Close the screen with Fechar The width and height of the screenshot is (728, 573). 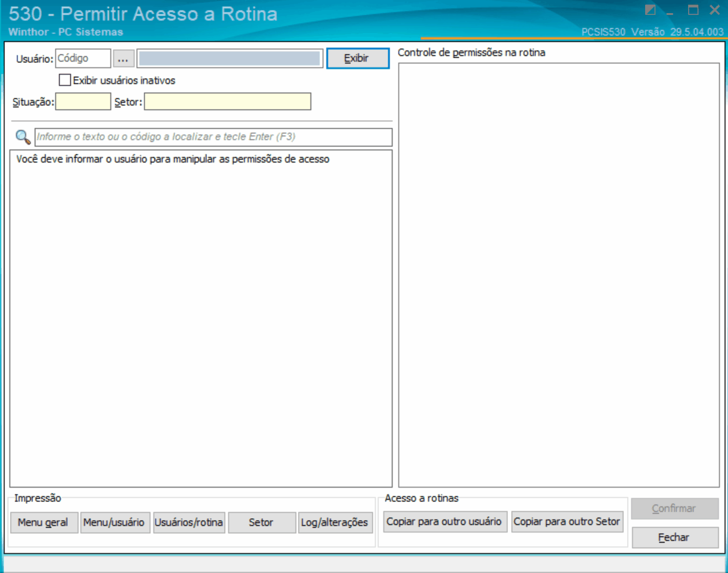[x=675, y=537]
